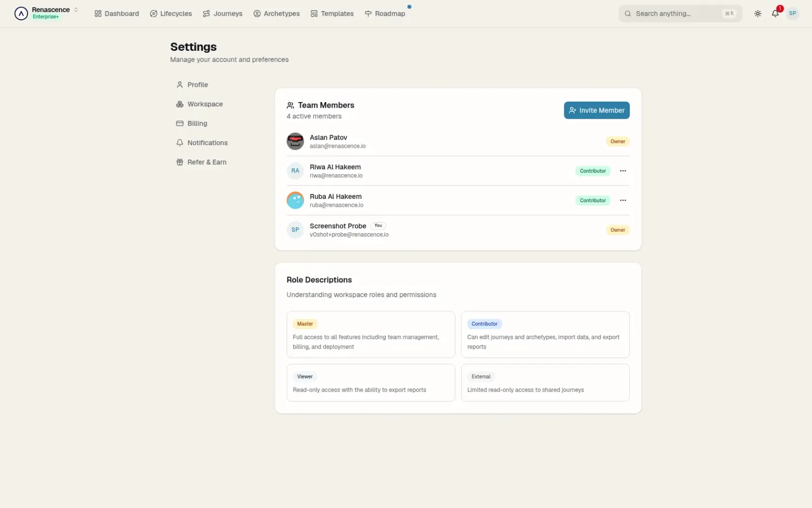Click the Team Members heading icon
Viewport: 812px width, 508px height.
[x=290, y=105]
